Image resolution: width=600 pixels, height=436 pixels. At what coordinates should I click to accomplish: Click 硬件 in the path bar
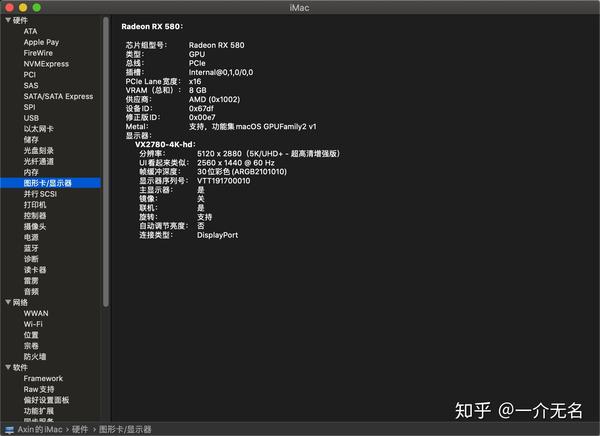click(x=80, y=429)
